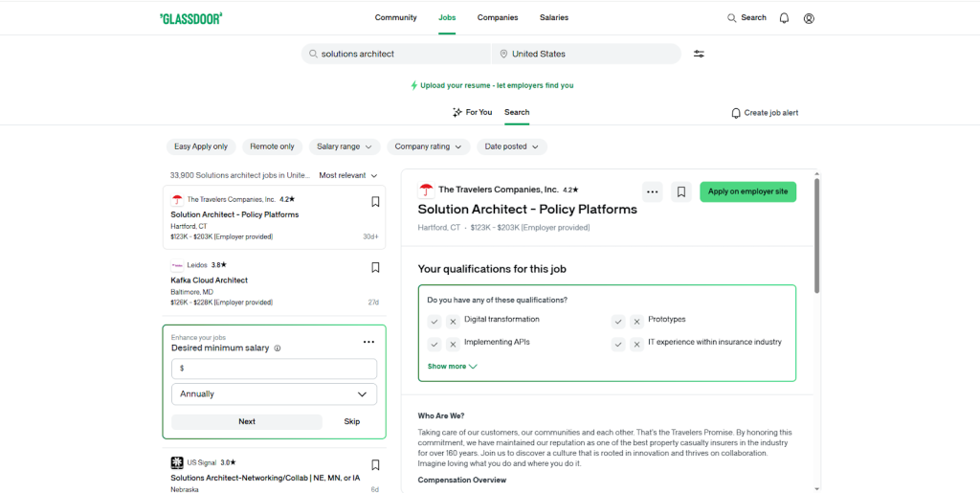Click the sparkle icon beside For You
The image size is (980, 493).
pos(457,112)
